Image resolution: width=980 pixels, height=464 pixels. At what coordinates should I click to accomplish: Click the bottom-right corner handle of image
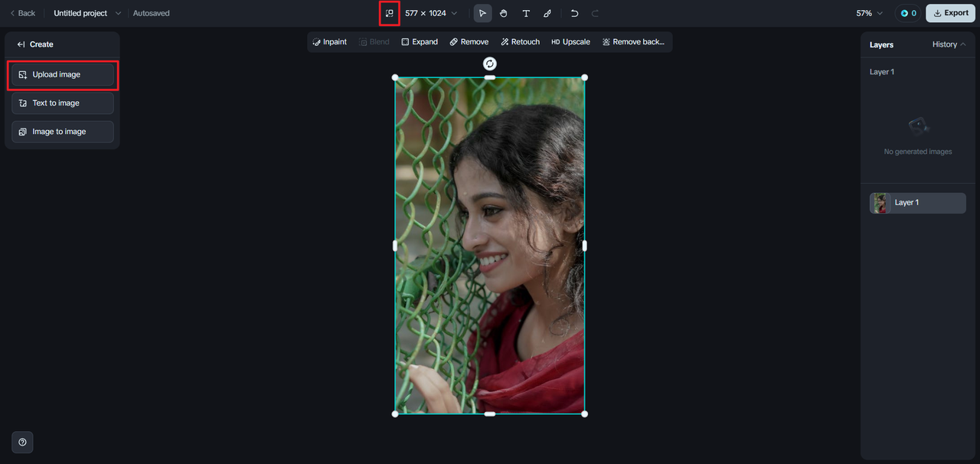(x=585, y=414)
